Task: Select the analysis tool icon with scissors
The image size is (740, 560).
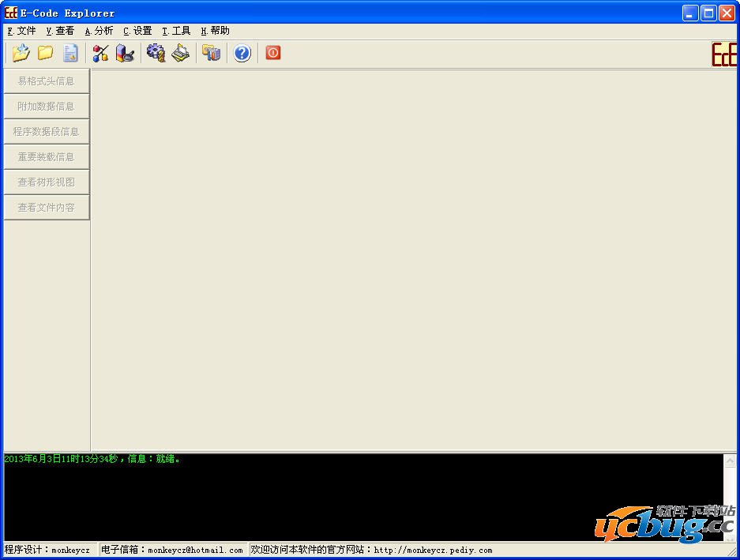Action: (x=100, y=53)
